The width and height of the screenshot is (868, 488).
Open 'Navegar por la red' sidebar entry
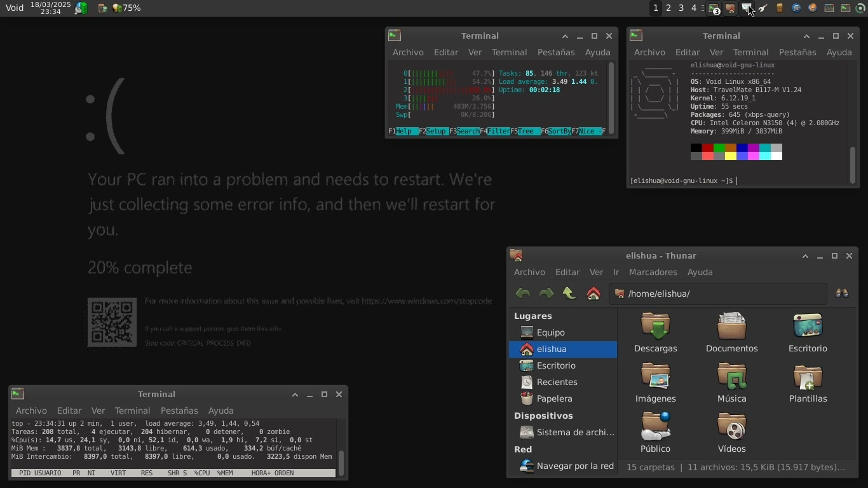[x=574, y=466]
